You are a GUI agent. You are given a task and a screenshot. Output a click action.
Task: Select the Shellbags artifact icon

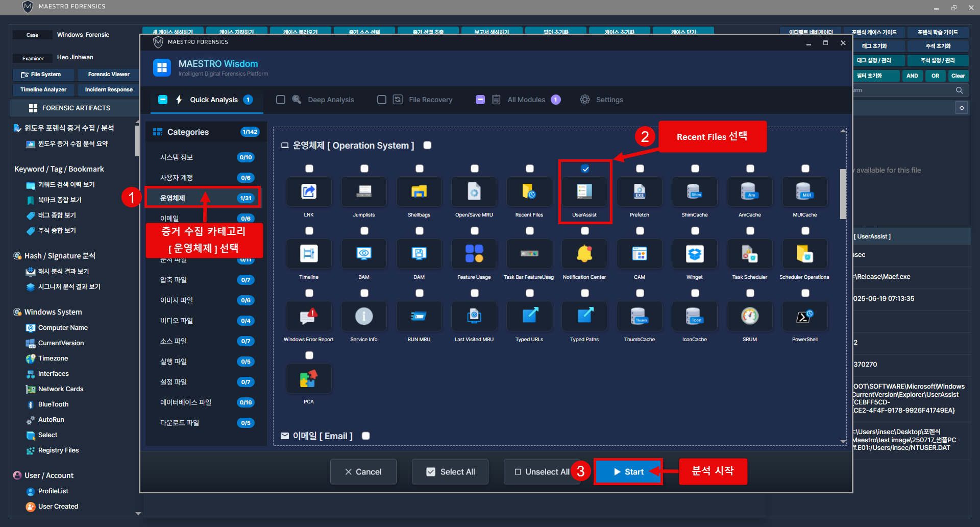(419, 191)
